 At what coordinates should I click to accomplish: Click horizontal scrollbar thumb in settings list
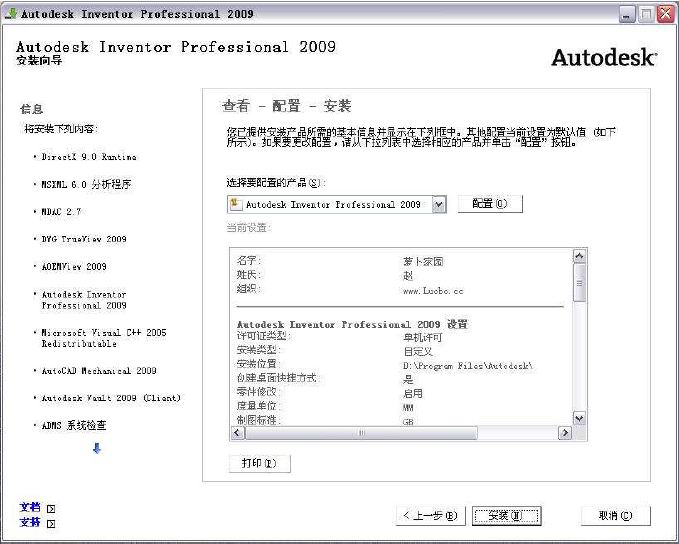361,432
